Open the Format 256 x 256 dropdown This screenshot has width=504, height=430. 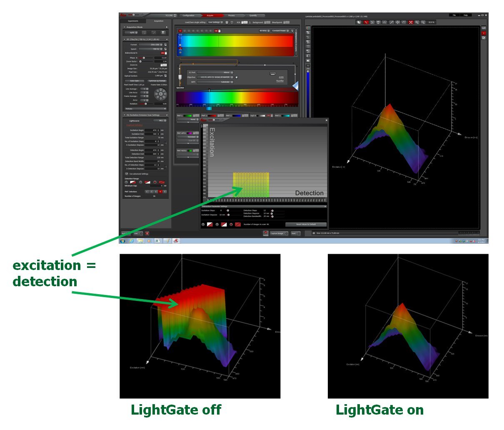pos(151,45)
